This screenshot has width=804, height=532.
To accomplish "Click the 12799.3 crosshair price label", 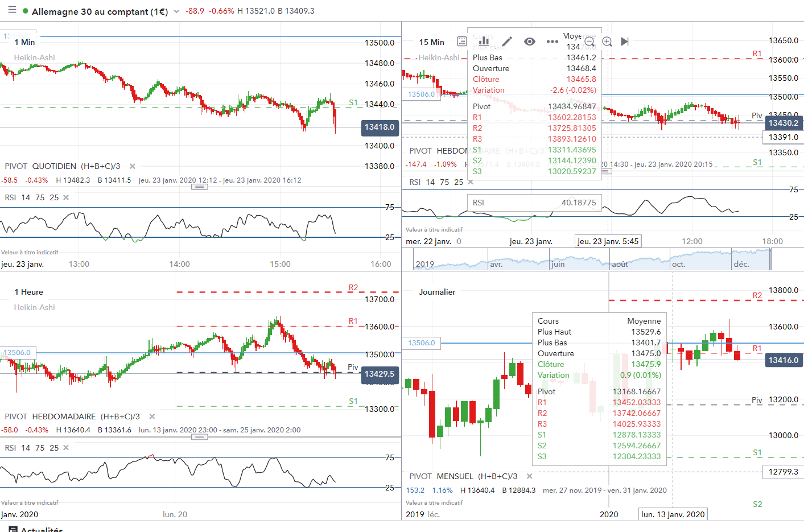I will [x=784, y=472].
